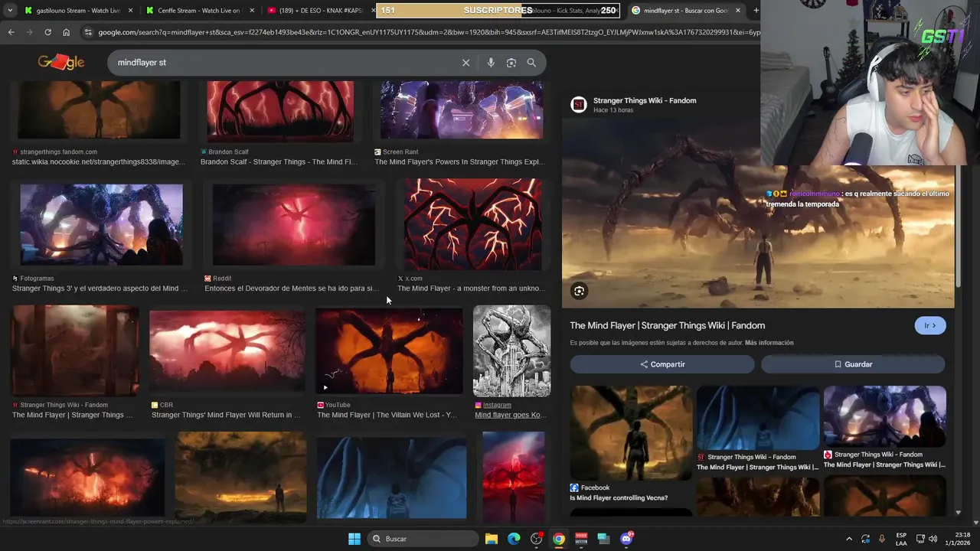Image resolution: width=980 pixels, height=551 pixels.
Task: Reload the page with the refresh icon
Action: pos(47,32)
